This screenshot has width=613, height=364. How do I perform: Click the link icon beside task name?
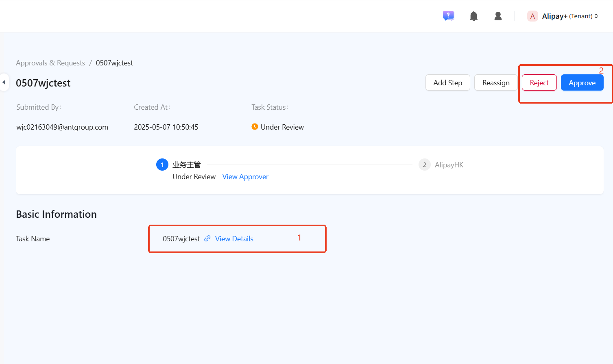207,238
